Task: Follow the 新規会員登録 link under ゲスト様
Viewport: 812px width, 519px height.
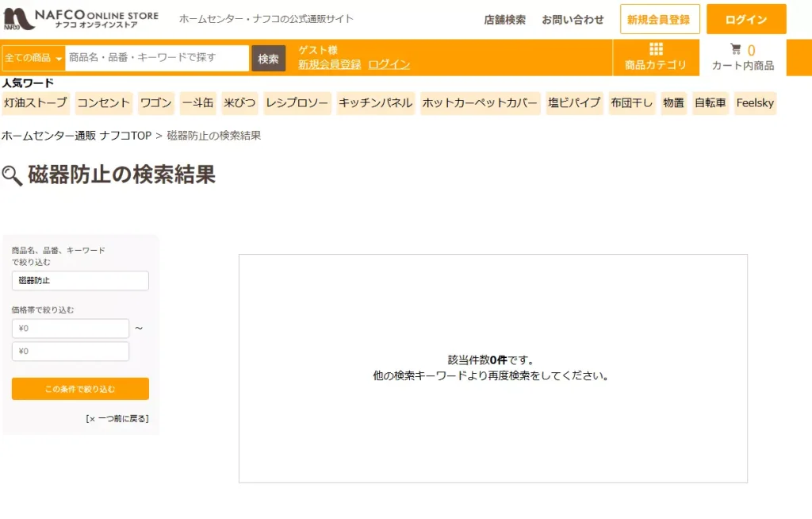Action: coord(329,64)
